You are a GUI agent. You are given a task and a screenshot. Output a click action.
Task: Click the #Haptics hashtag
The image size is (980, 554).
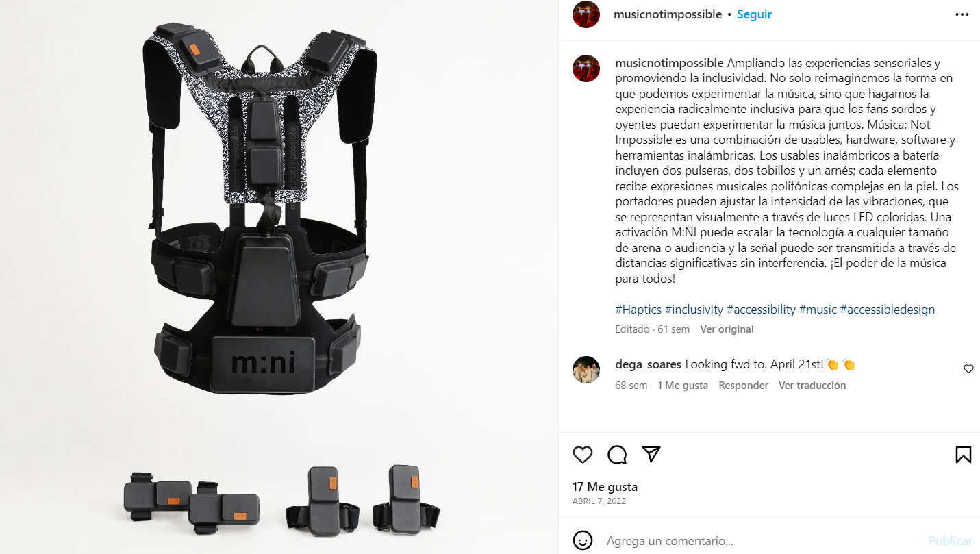click(x=638, y=310)
